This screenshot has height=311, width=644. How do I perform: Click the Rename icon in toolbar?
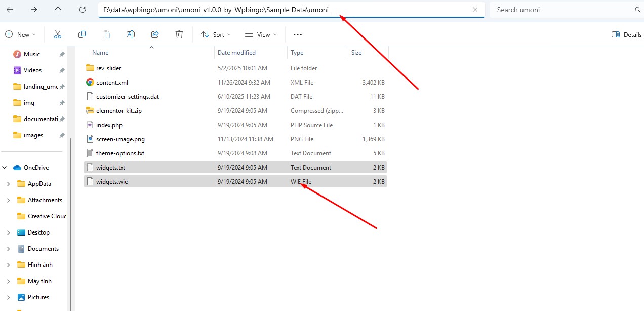pos(130,34)
